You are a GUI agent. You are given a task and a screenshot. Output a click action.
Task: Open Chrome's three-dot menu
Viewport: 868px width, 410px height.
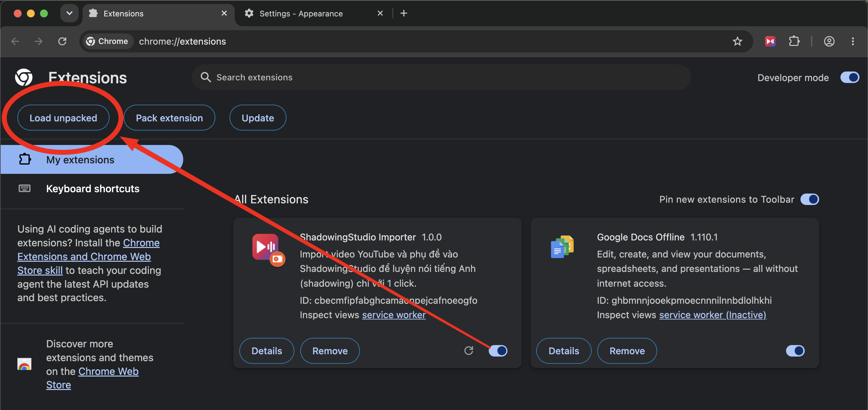pos(853,41)
